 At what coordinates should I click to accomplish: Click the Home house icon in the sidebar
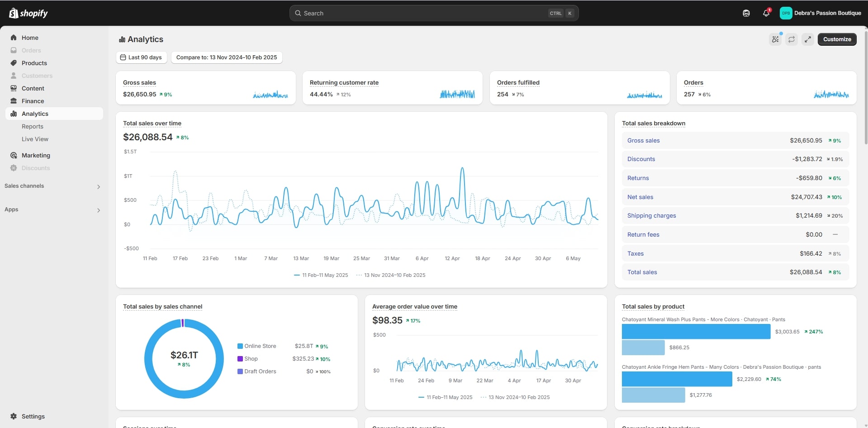point(14,38)
